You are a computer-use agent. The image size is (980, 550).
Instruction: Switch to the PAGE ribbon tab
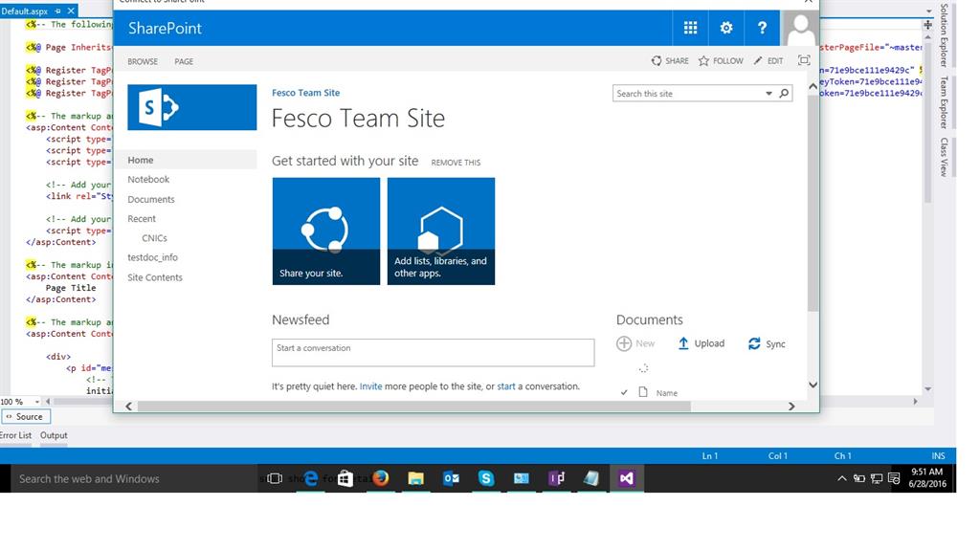(x=184, y=61)
